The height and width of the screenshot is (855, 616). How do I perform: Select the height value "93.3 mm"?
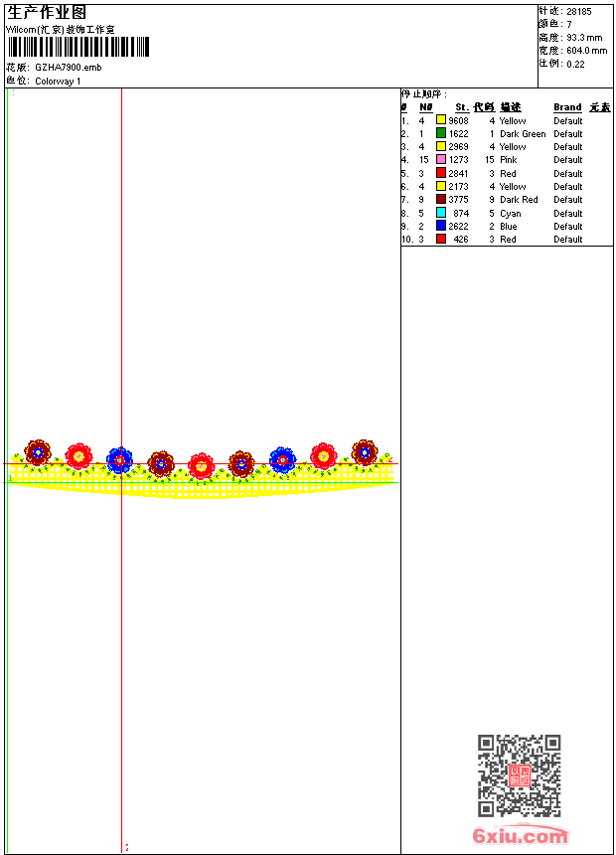584,38
